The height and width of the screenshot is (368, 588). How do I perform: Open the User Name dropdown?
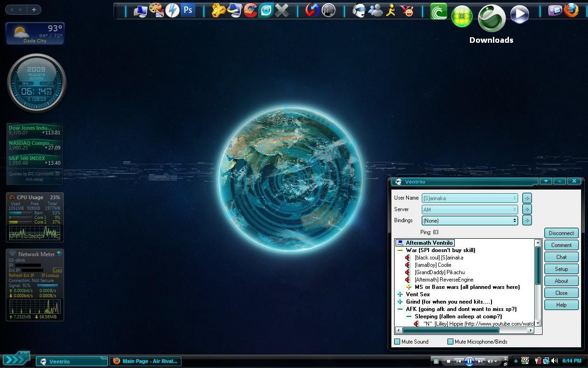point(470,198)
